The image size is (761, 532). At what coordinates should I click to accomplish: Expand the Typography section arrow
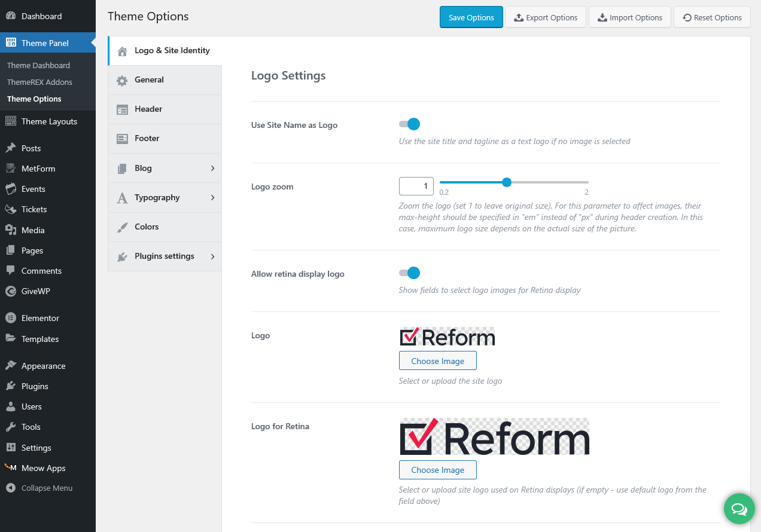tap(212, 198)
